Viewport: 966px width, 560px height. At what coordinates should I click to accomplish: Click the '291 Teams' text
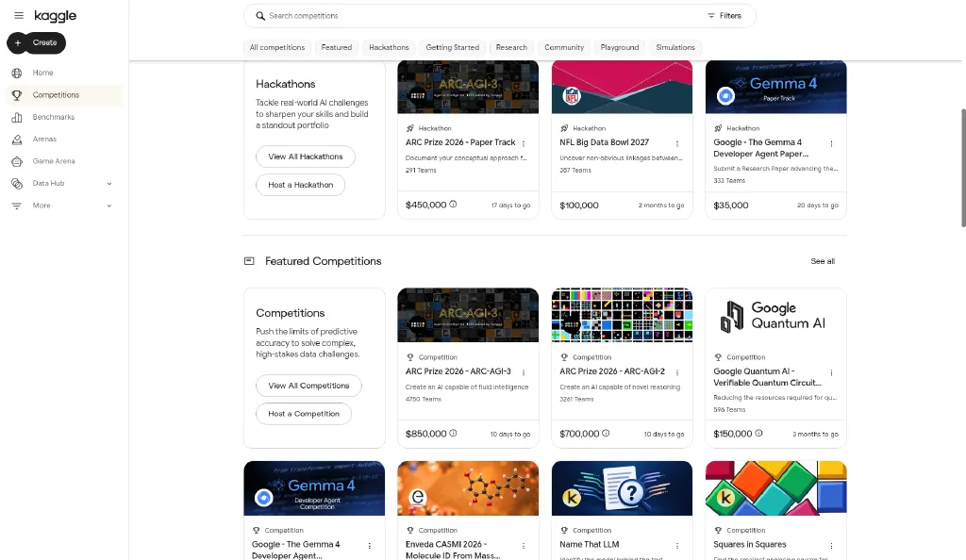point(421,171)
